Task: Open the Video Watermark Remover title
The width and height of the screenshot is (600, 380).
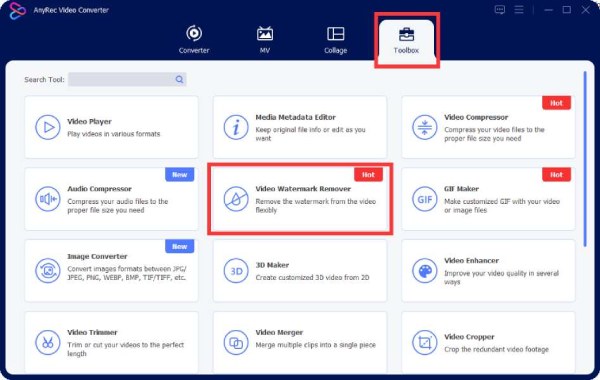Action: [x=303, y=189]
